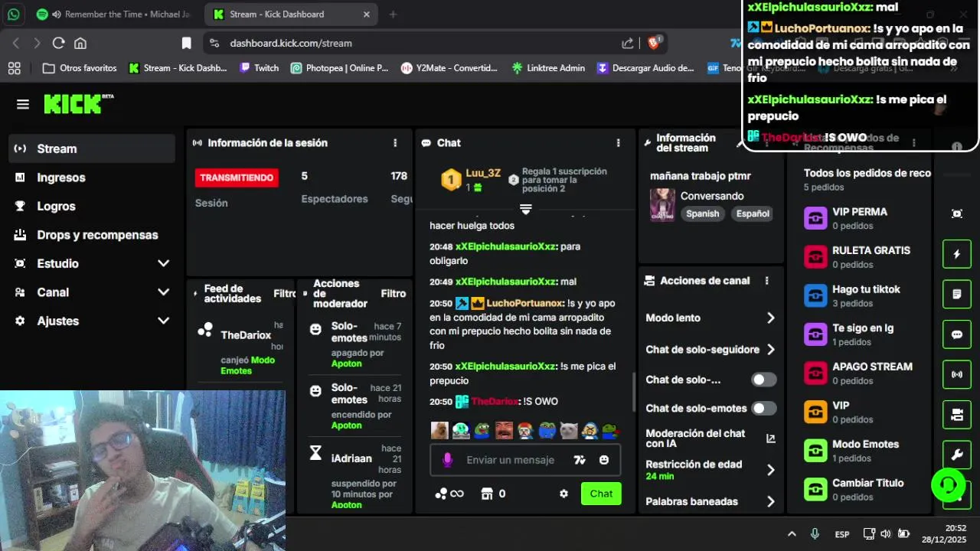Open Acciones de canal three-dot menu
The image size is (980, 551).
(x=766, y=281)
